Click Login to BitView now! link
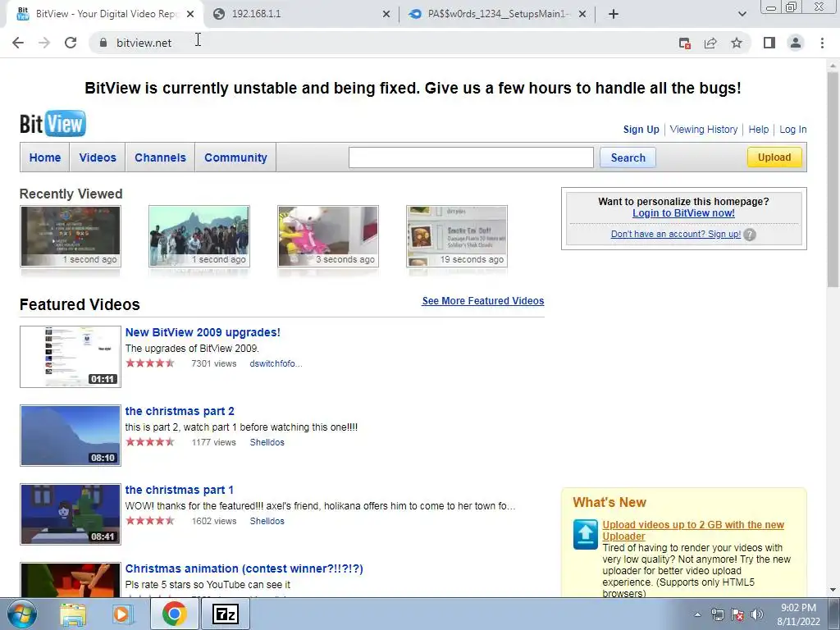This screenshot has height=630, width=840. click(x=683, y=212)
